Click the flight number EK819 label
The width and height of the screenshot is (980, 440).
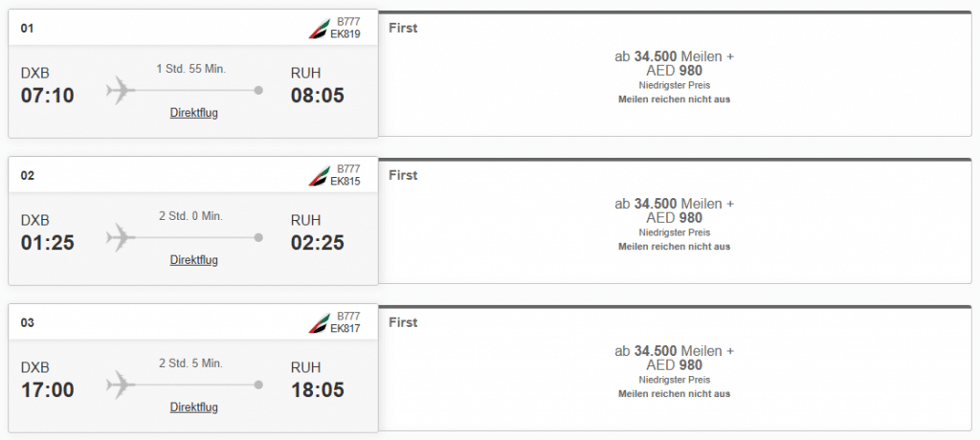pos(345,35)
